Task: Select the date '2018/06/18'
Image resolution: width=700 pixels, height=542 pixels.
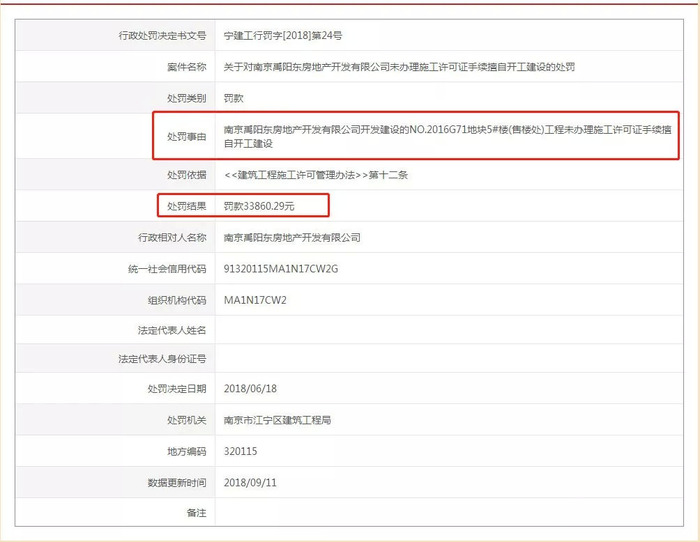Action: click(250, 388)
